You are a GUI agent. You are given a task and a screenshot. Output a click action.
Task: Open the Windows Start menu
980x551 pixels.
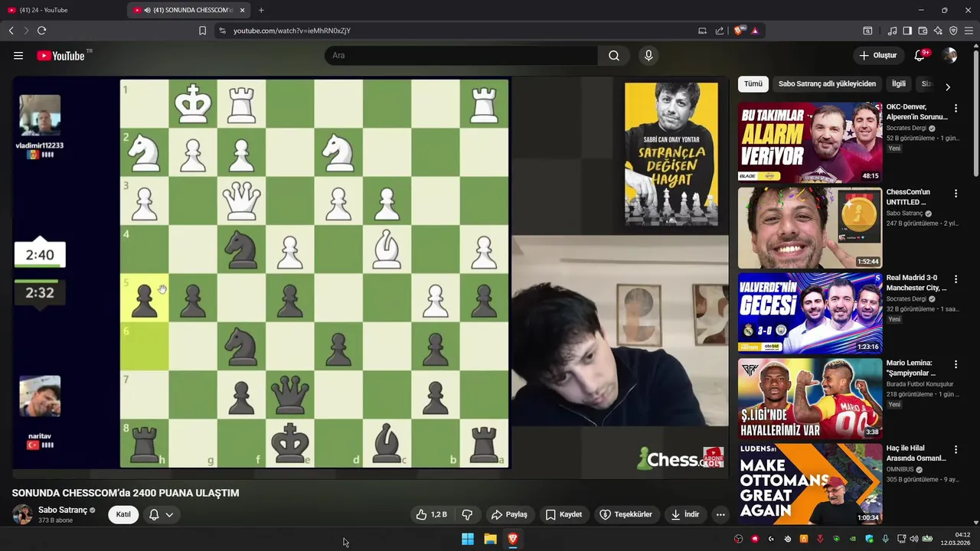click(468, 539)
